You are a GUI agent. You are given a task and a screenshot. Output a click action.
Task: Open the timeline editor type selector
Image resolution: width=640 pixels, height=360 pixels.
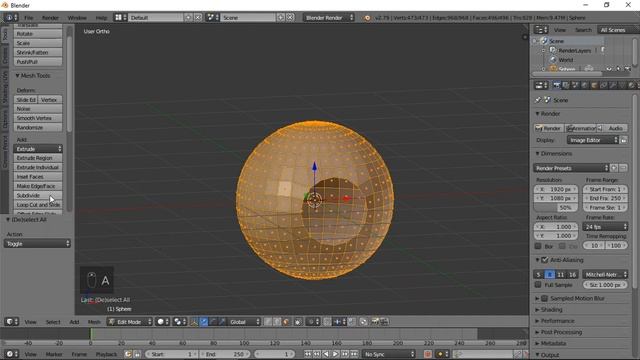pyautogui.click(x=11, y=354)
